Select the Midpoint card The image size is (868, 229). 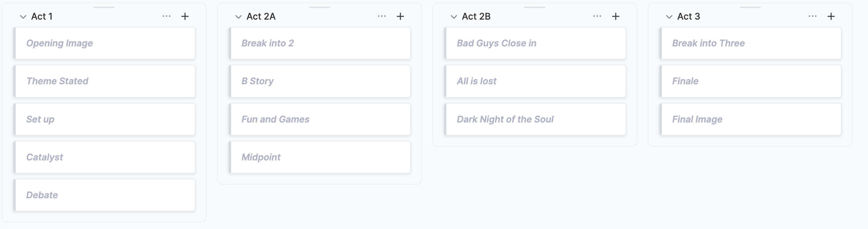(x=320, y=157)
